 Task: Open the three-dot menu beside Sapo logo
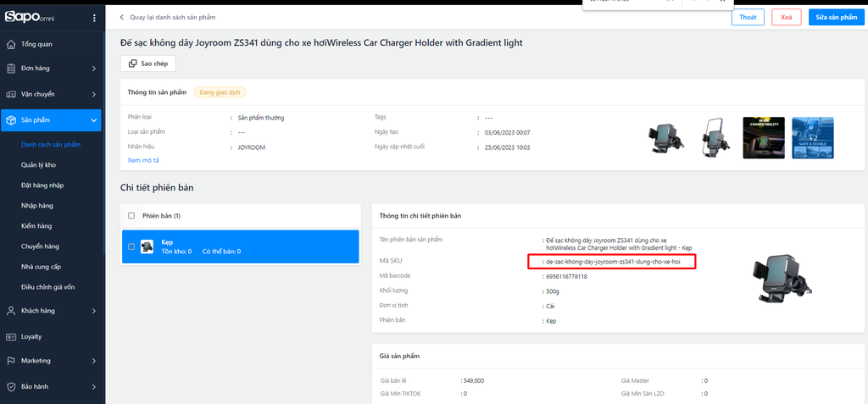94,18
